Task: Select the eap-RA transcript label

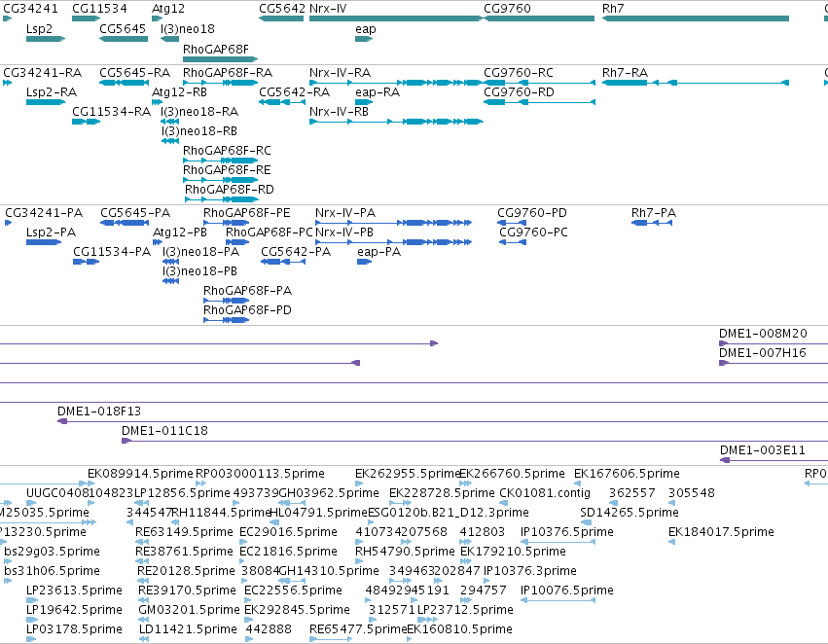Action: coord(378,92)
